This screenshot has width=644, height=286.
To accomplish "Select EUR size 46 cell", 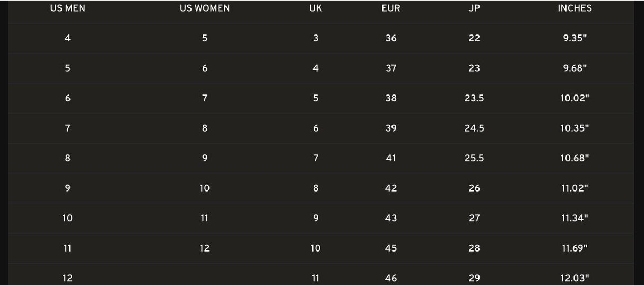I will click(391, 278).
